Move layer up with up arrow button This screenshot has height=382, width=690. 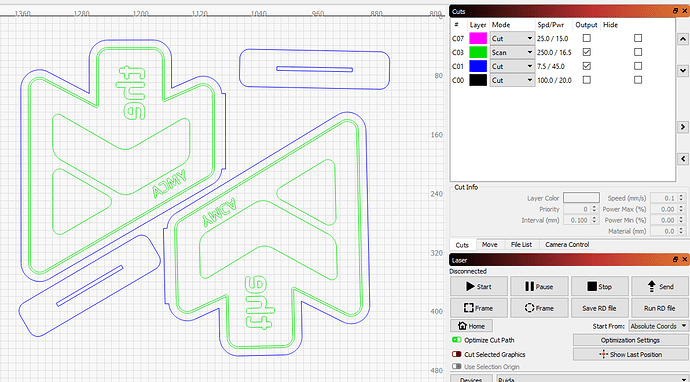pos(683,39)
